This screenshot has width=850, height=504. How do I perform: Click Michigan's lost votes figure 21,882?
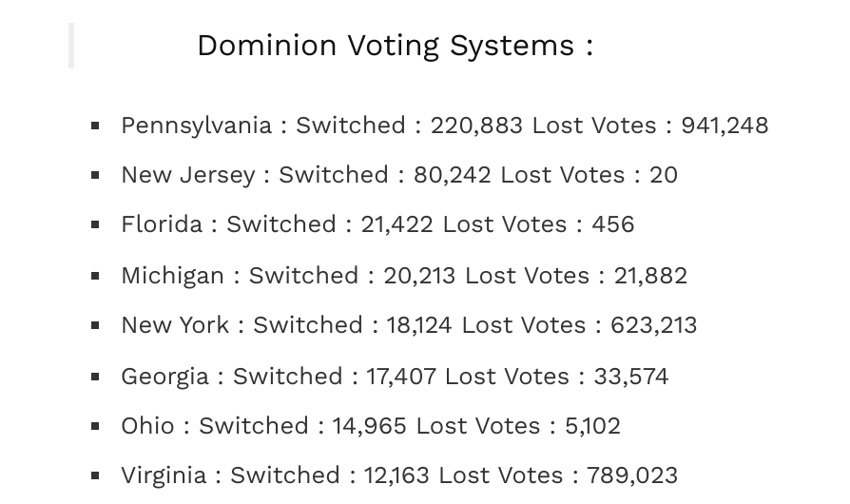point(650,276)
